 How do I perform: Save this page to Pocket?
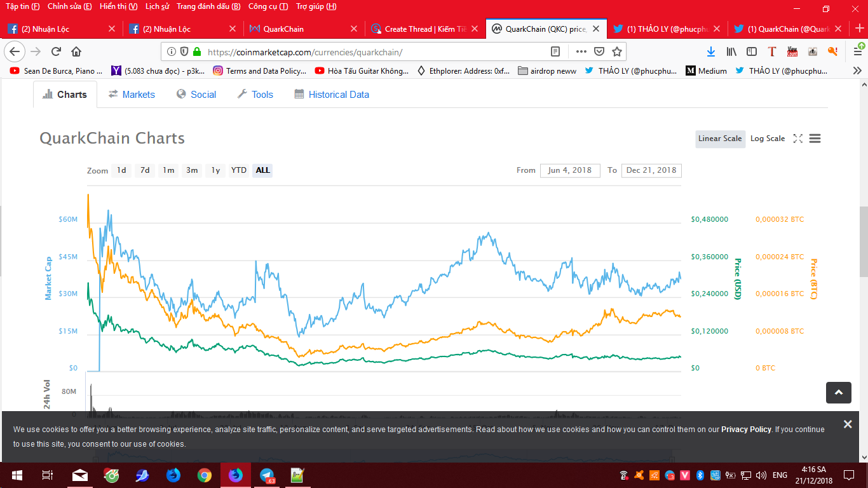[599, 51]
